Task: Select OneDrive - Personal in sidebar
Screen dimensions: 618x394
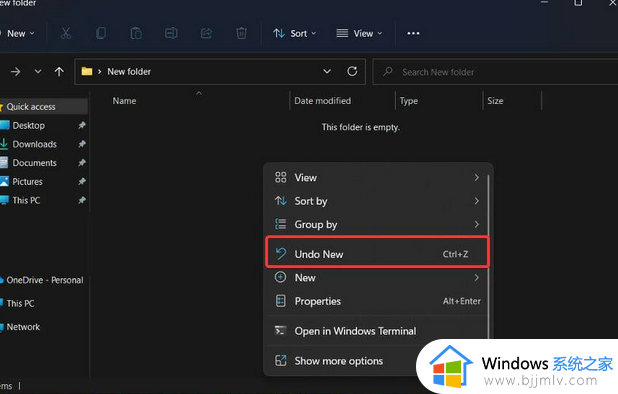Action: (x=45, y=280)
